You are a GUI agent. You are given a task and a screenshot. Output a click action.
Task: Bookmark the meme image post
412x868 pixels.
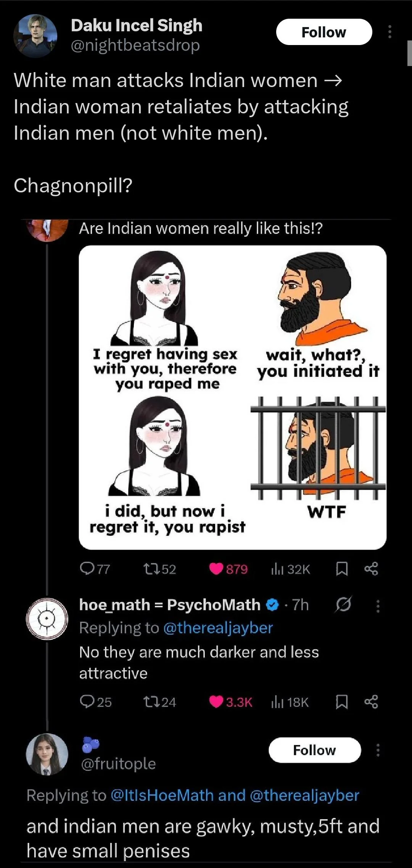(341, 569)
